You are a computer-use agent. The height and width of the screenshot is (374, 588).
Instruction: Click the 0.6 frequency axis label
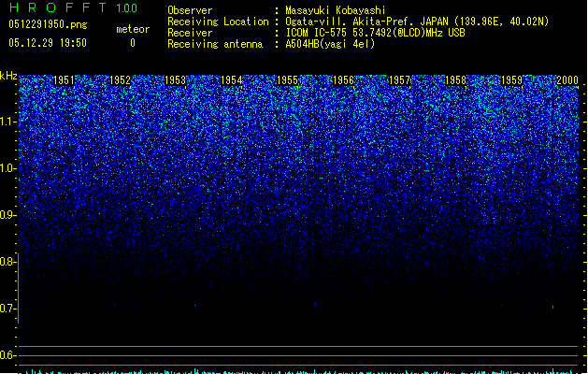pyautogui.click(x=7, y=355)
